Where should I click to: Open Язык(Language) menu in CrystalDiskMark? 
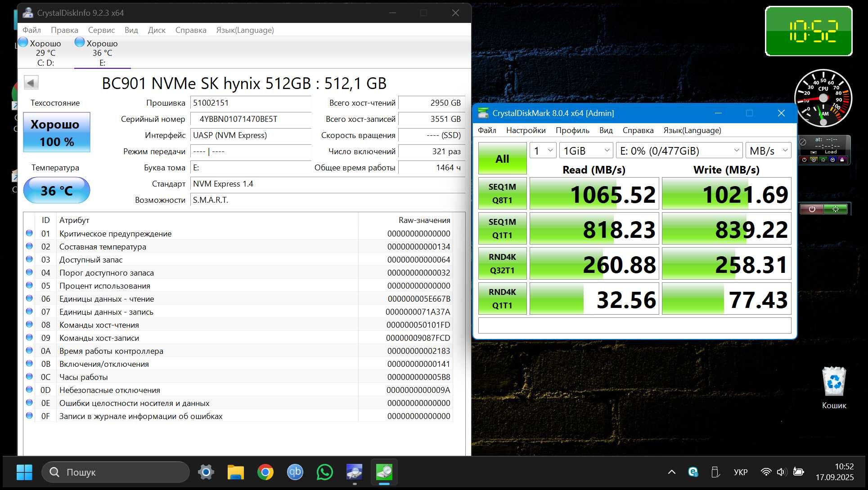coord(692,130)
